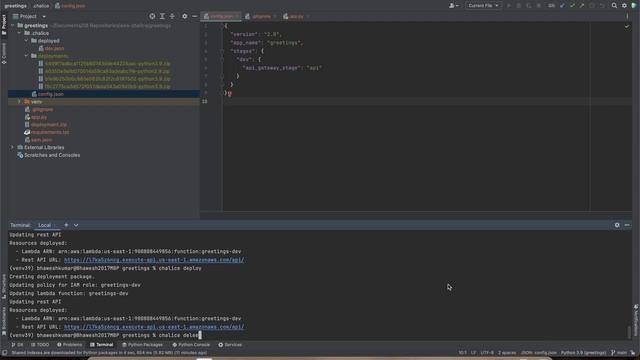Open terminal session options chevron
Image resolution: width=640 pixels, height=360 pixels.
pos(76,225)
